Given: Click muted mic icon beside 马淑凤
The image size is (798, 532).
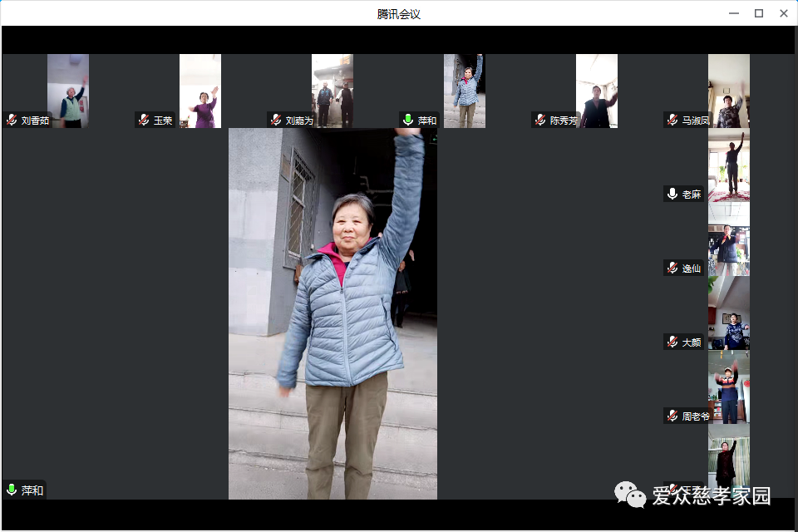Looking at the screenshot, I should point(672,120).
